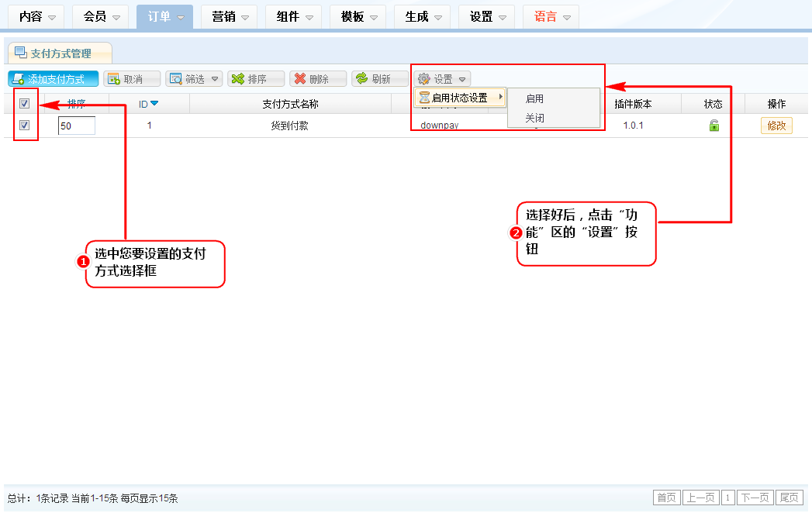Viewport: 812px width, 513px height.
Task: Click the 修改 edit button
Action: click(x=776, y=126)
